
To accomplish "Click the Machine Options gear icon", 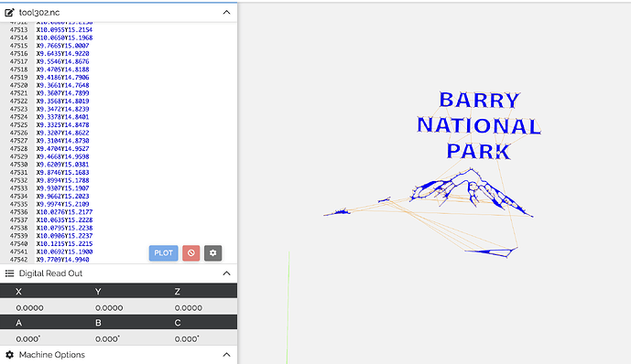I will click(x=9, y=355).
